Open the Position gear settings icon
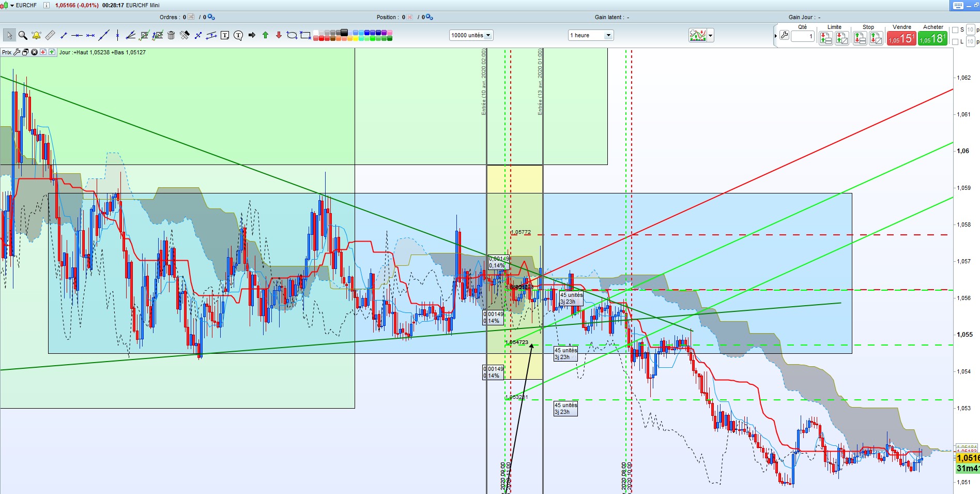Screen dimensions: 980x494 click(x=429, y=17)
